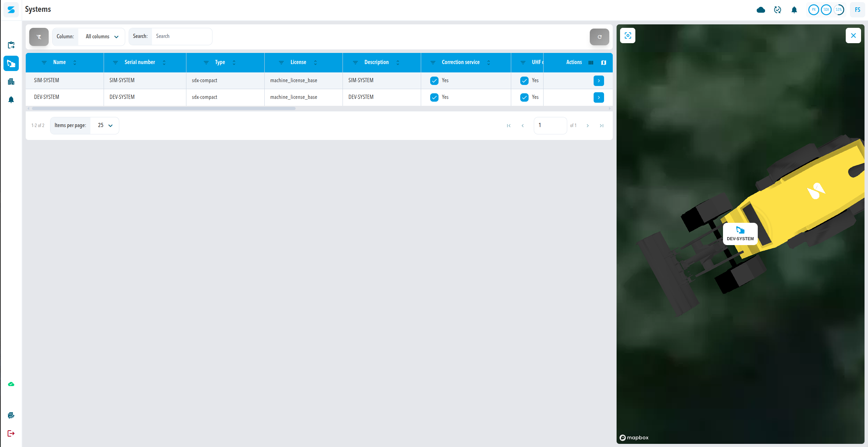Click the 53% circular progress indicator
The height and width of the screenshot is (447, 868).
[x=839, y=10]
